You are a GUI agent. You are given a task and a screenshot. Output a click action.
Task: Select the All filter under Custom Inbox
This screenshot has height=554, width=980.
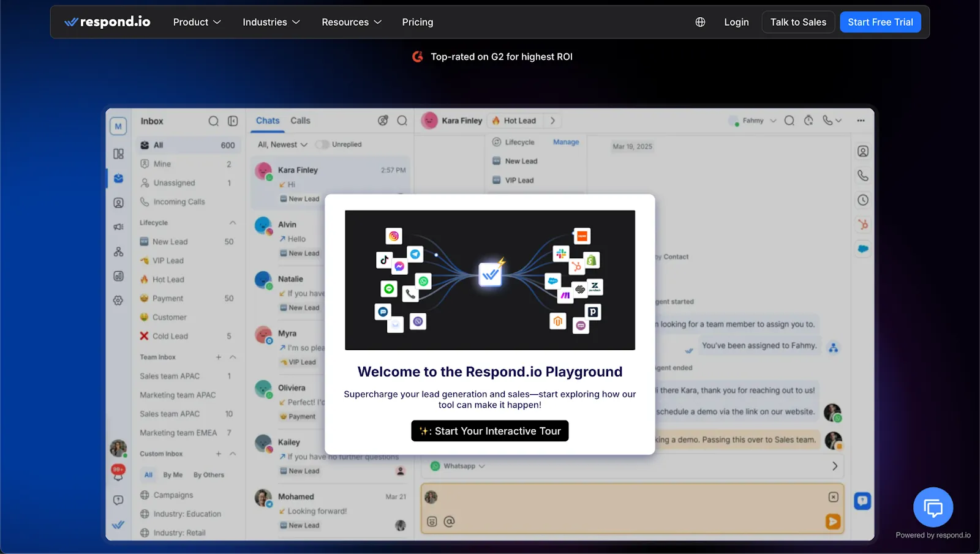(148, 475)
